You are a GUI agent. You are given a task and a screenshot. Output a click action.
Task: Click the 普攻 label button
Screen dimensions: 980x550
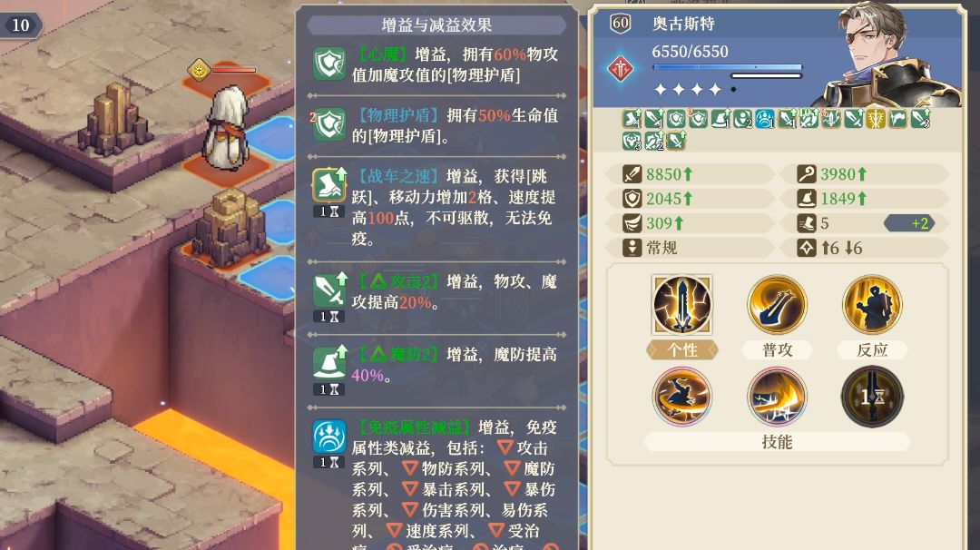[x=777, y=350]
